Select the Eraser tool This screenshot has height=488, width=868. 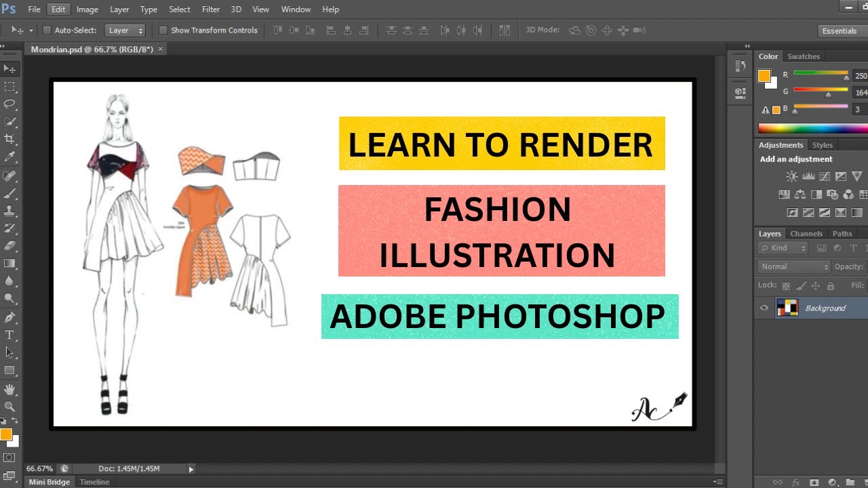pyautogui.click(x=9, y=246)
